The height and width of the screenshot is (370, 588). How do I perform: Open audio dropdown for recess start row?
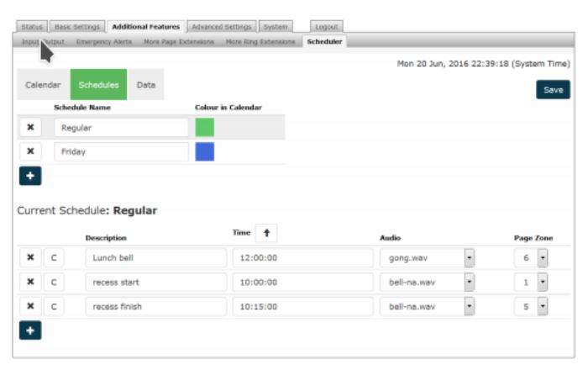(470, 283)
